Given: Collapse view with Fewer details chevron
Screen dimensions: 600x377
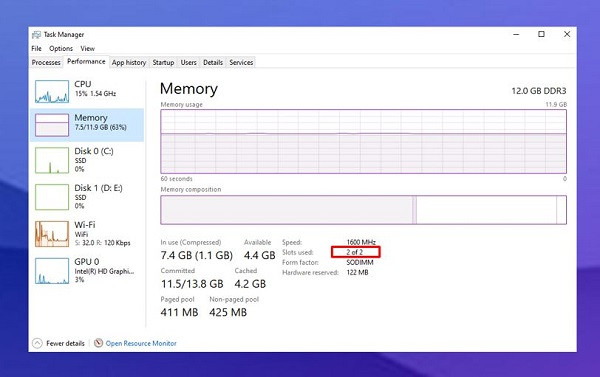Looking at the screenshot, I should point(37,343).
